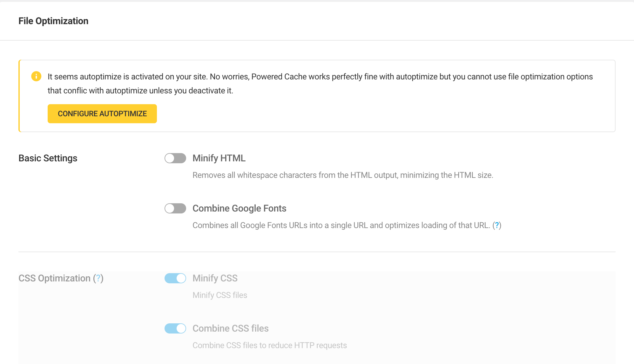Click the Combine CSS files setting label

[231, 328]
